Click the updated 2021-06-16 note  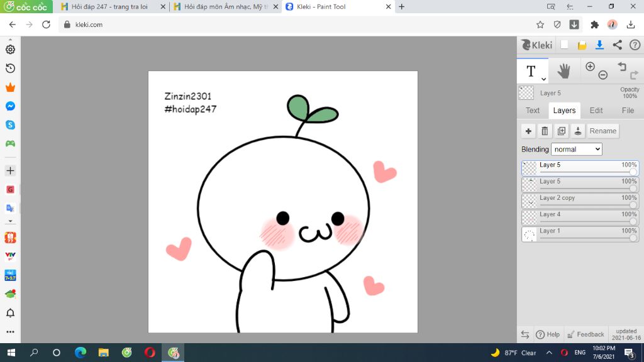click(626, 334)
